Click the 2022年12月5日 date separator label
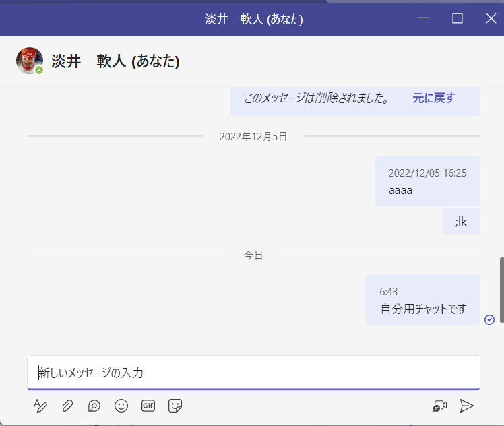504x426 pixels. point(253,137)
